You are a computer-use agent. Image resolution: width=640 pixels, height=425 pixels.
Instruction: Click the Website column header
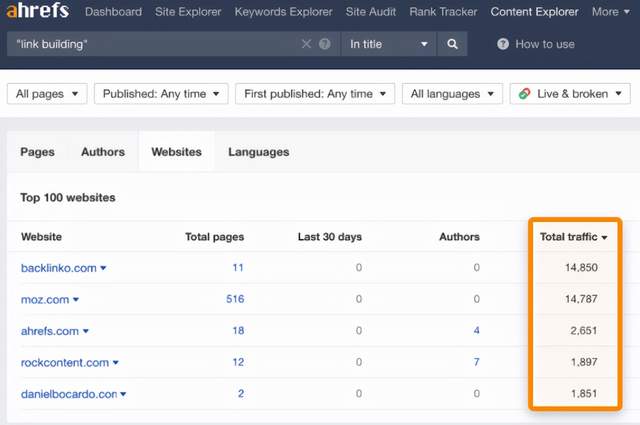pyautogui.click(x=41, y=237)
